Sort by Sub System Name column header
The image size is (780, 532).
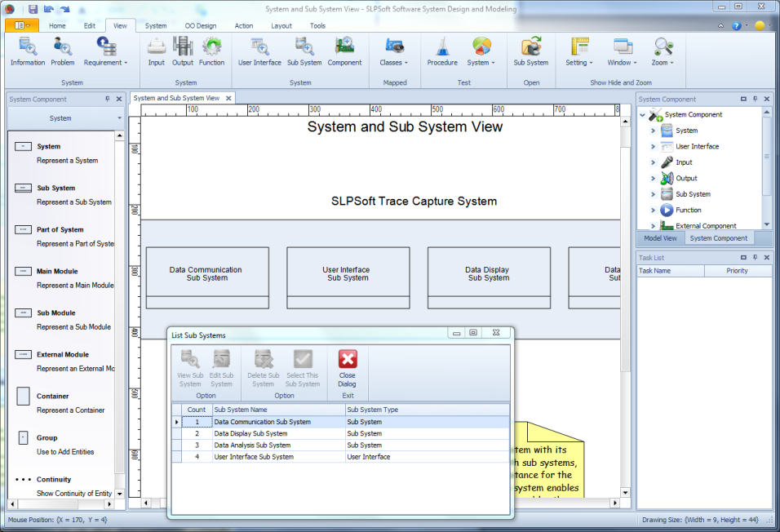278,410
